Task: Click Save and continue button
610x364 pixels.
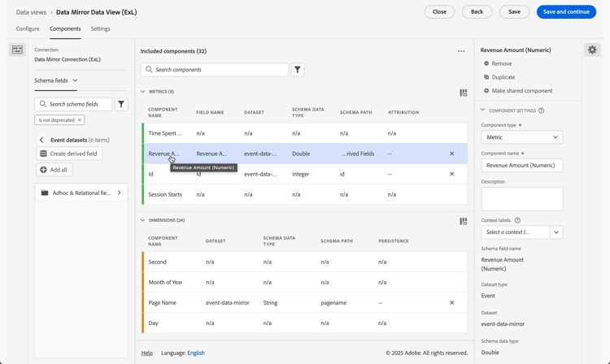Action: click(x=566, y=11)
